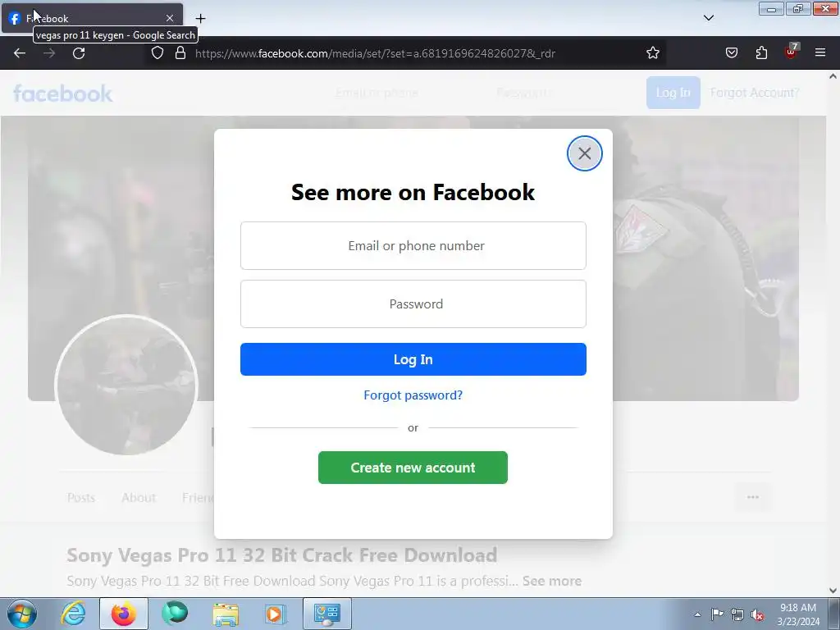Open tracking protection shield icon

point(157,53)
